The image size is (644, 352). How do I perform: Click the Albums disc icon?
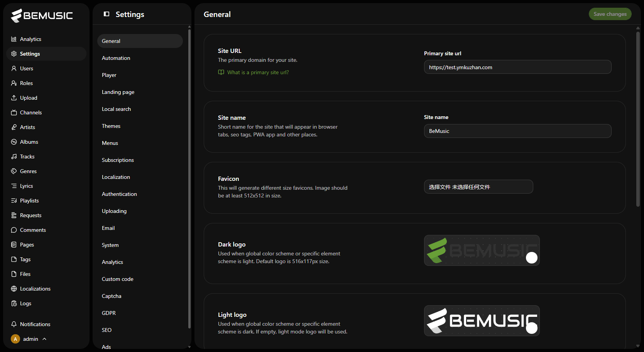tap(14, 142)
